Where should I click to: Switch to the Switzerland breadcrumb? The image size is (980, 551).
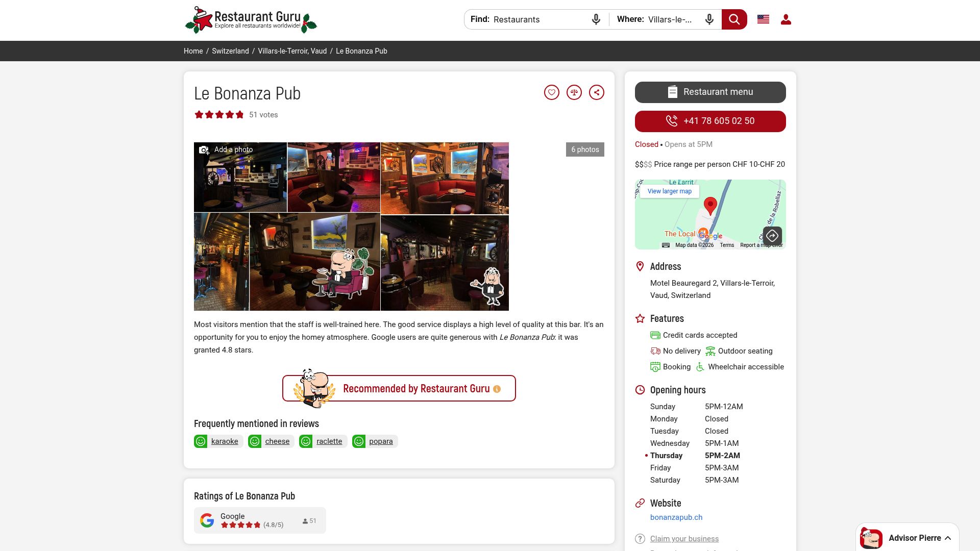coord(230,51)
